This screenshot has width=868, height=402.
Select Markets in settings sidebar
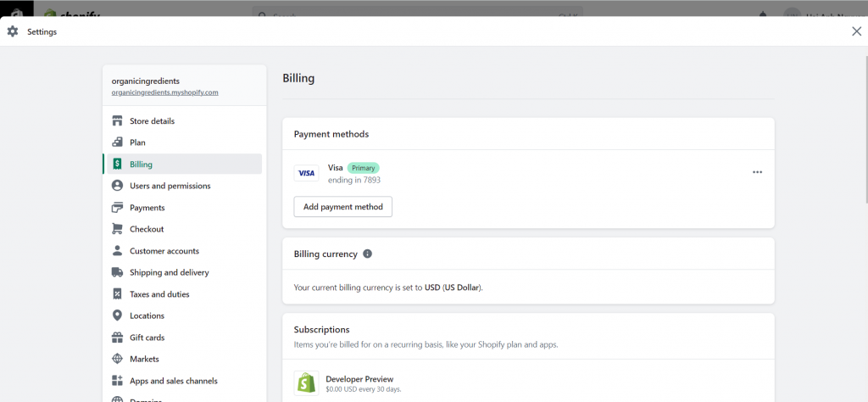(144, 359)
